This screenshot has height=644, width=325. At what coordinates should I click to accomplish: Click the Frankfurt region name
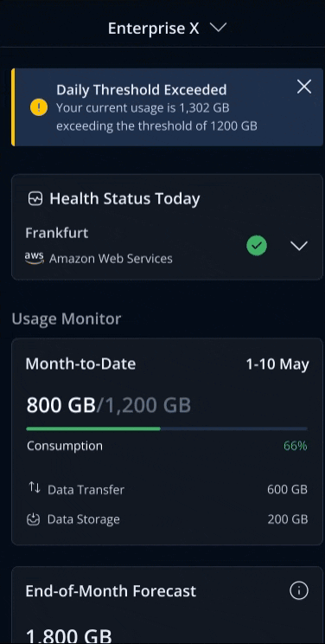click(57, 233)
